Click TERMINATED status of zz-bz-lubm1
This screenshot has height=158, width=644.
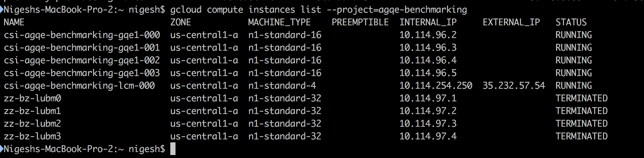581,111
